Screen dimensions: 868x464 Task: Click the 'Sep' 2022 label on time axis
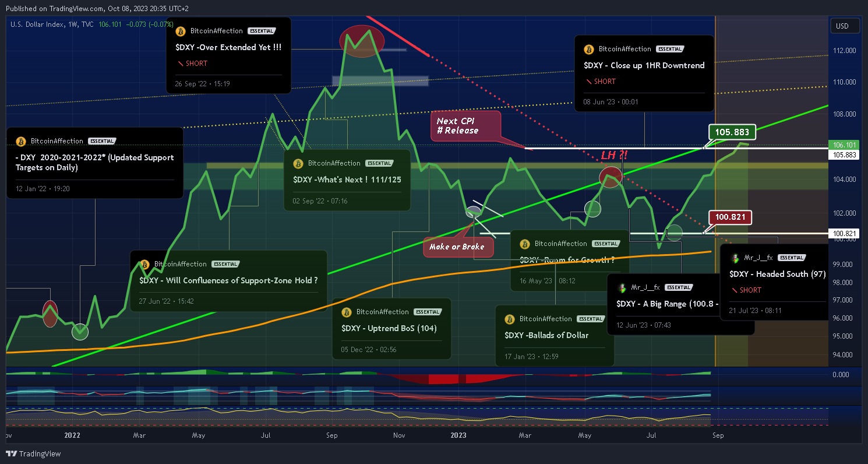click(332, 435)
